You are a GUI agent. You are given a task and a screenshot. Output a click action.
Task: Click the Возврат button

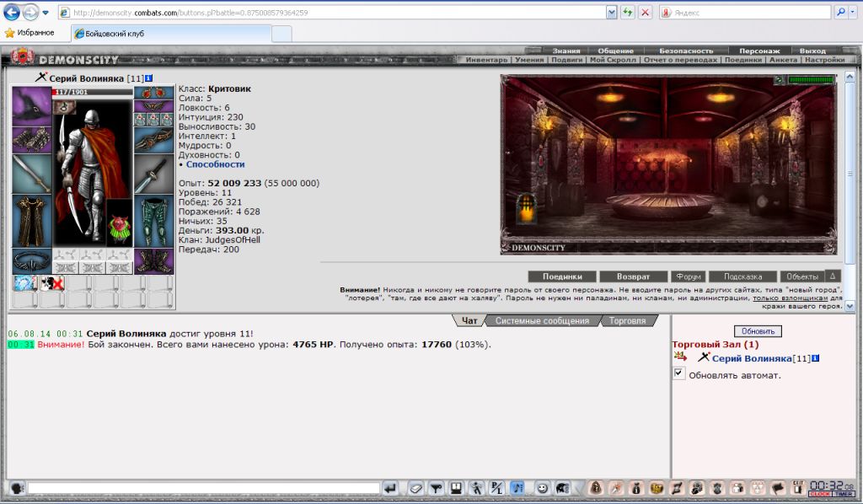(634, 276)
